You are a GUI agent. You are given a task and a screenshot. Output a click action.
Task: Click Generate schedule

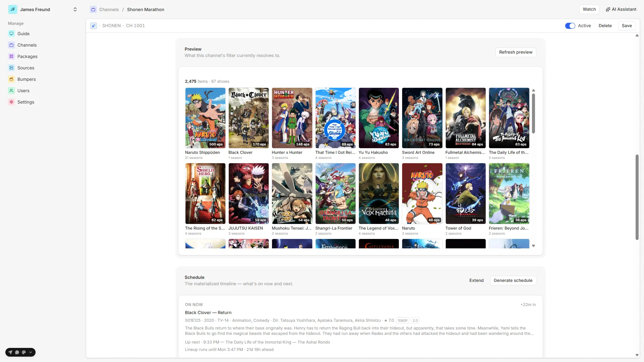[513, 281]
